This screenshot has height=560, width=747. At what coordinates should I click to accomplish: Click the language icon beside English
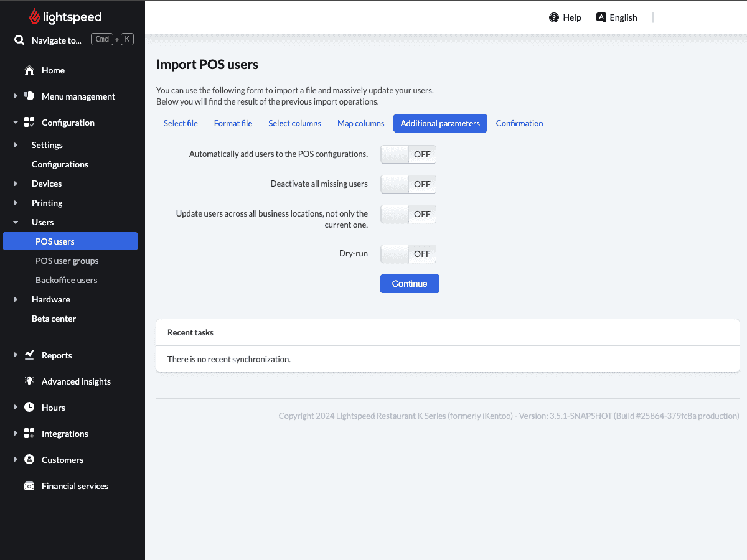pos(601,17)
